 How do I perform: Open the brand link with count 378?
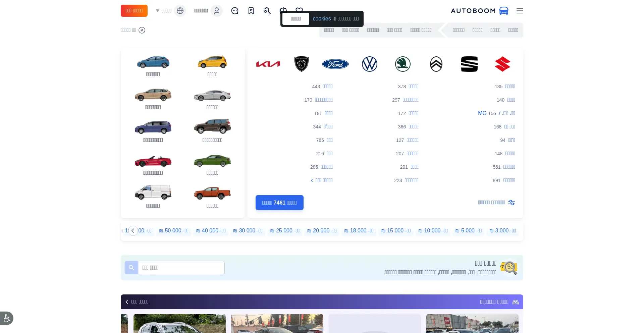(x=414, y=87)
